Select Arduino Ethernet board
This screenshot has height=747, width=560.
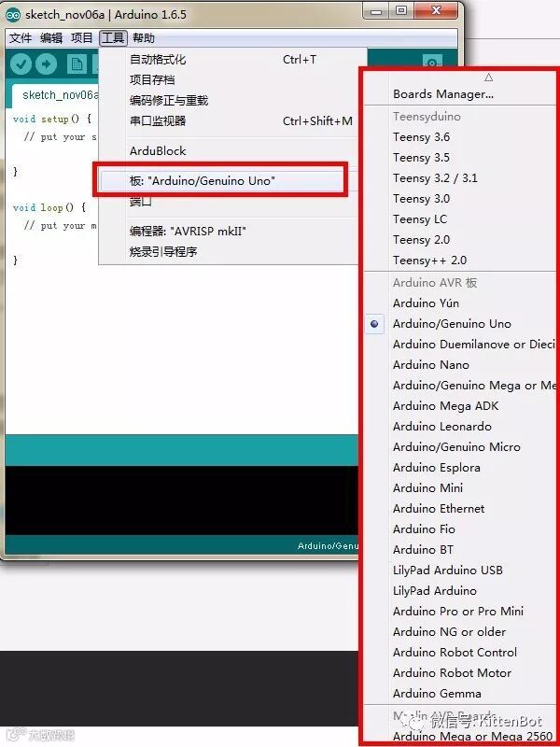(460, 508)
